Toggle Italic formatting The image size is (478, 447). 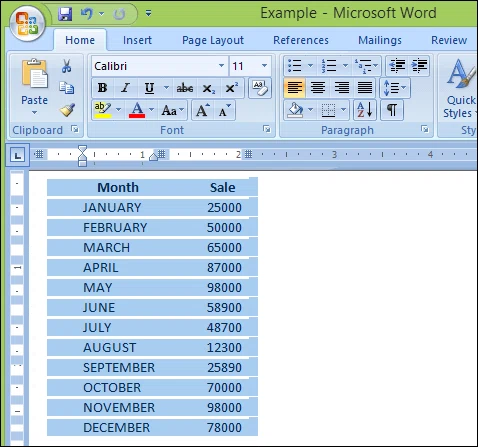[125, 88]
